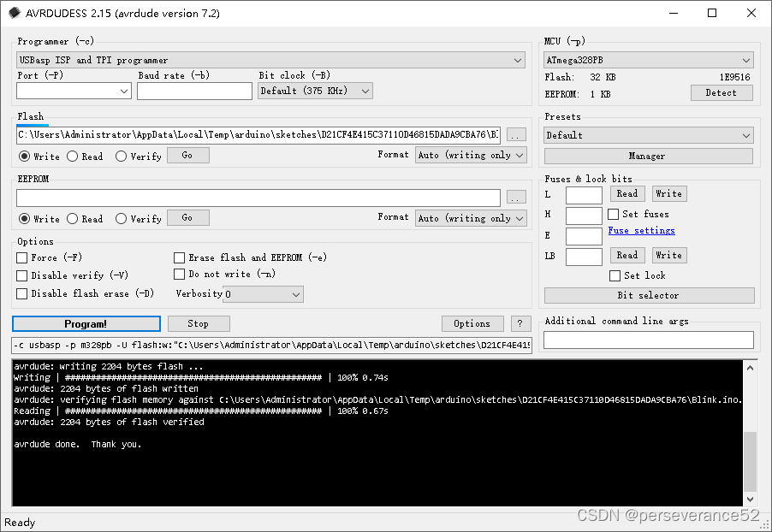
Task: Click the Baud rate (-b) input field
Action: pyautogui.click(x=194, y=91)
